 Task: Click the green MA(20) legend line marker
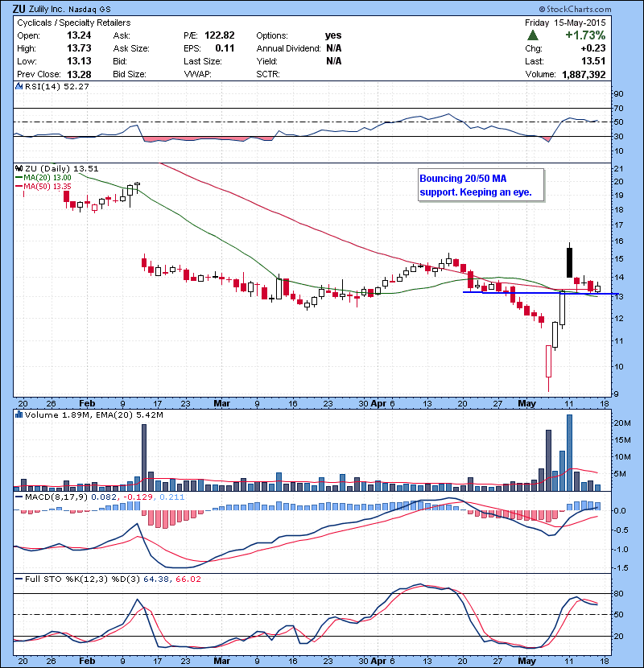point(19,178)
